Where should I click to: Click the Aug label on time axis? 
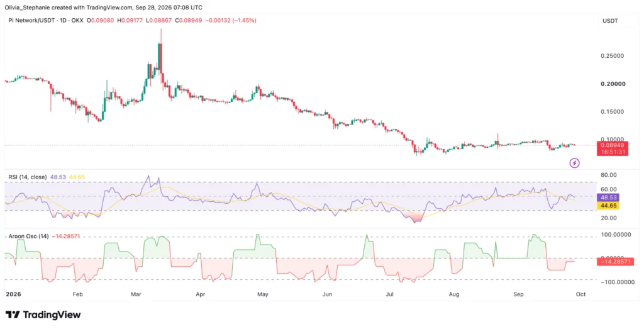pos(454,294)
